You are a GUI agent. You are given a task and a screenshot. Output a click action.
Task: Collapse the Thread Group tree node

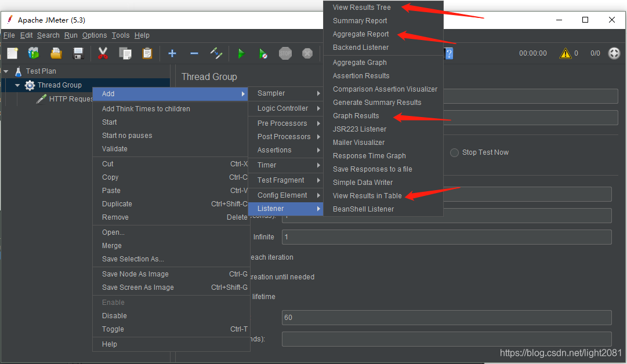[17, 85]
